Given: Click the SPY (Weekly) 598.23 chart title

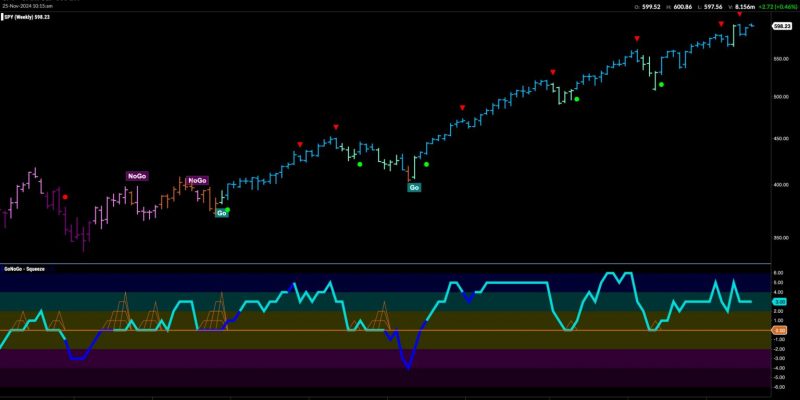Looking at the screenshot, I should pos(25,17).
